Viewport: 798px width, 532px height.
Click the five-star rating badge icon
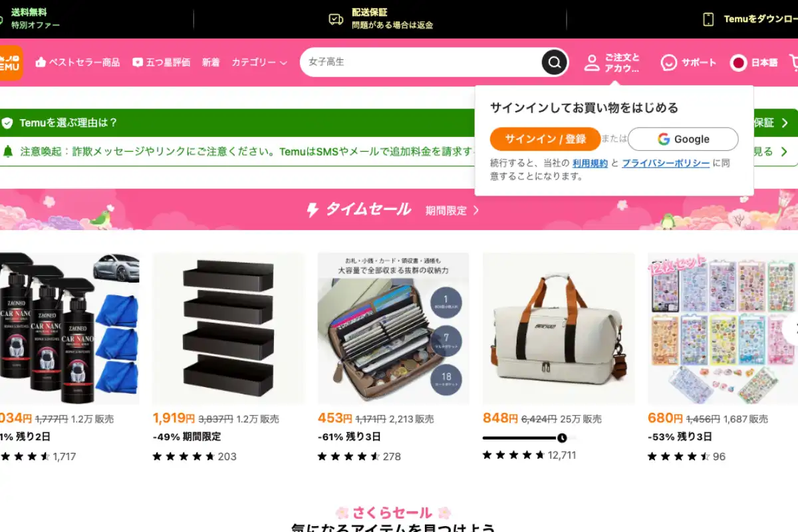138,63
